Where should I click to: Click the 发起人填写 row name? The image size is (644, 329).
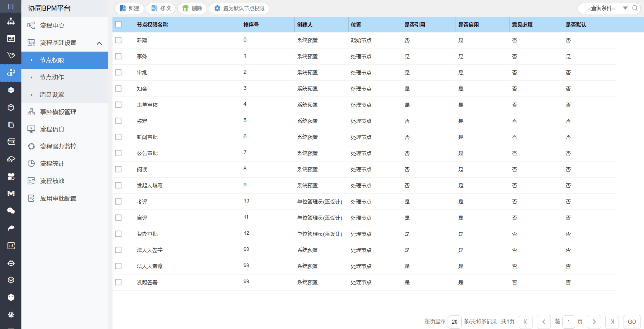[x=150, y=186]
